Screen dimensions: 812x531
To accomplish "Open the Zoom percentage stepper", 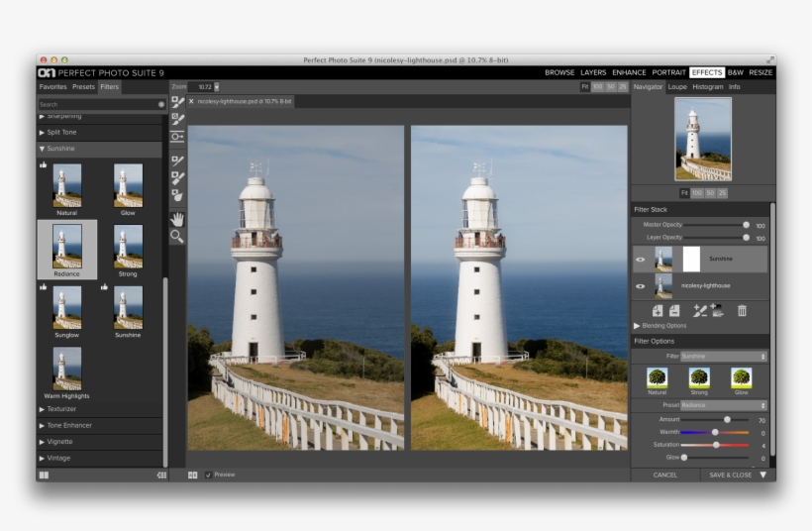I will pyautogui.click(x=217, y=87).
